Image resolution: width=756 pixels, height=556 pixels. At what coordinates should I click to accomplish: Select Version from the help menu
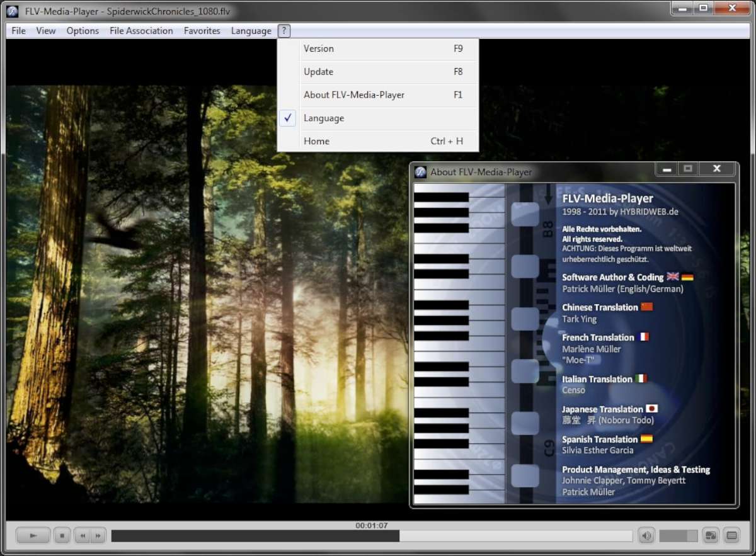click(319, 48)
